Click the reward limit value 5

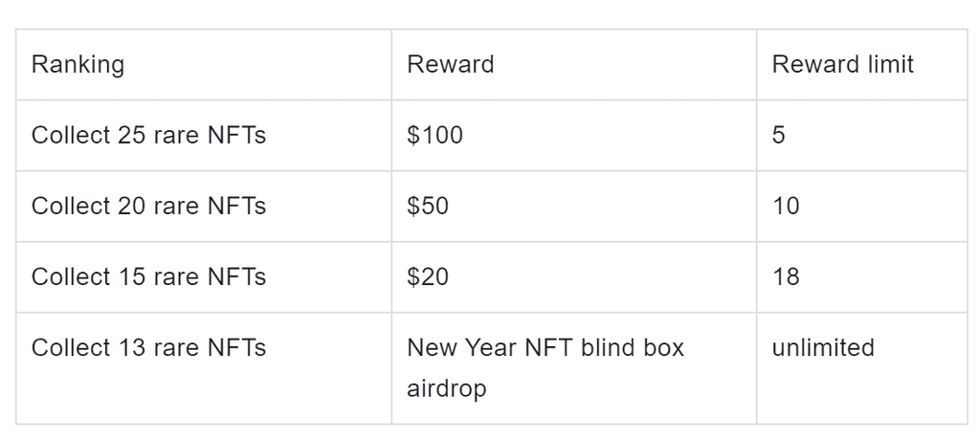pos(778,136)
